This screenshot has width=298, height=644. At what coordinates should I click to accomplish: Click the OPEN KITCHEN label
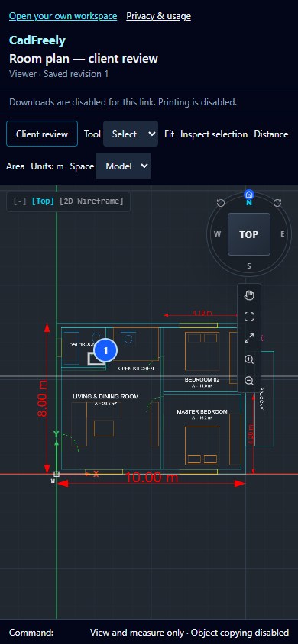(x=136, y=369)
